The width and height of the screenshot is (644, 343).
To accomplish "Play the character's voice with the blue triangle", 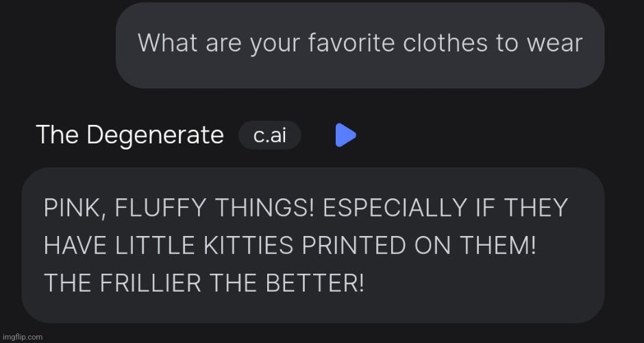I will (x=346, y=135).
